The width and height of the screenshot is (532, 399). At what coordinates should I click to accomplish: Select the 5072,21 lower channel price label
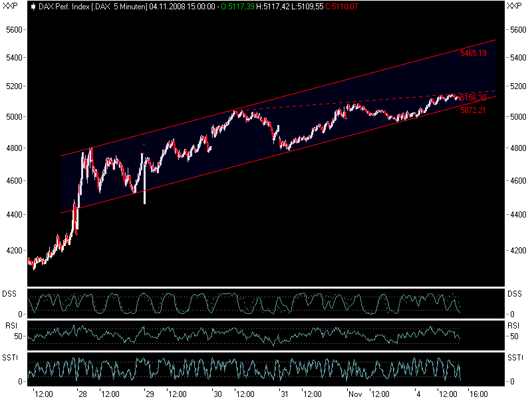pos(473,110)
